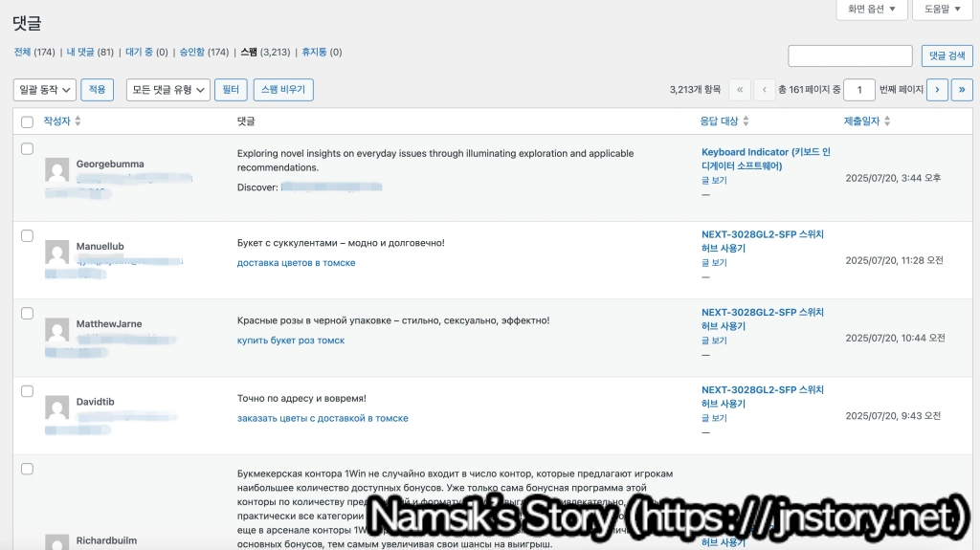Click MatthewJarne's avatar image
The width and height of the screenshot is (980, 550).
point(56,330)
